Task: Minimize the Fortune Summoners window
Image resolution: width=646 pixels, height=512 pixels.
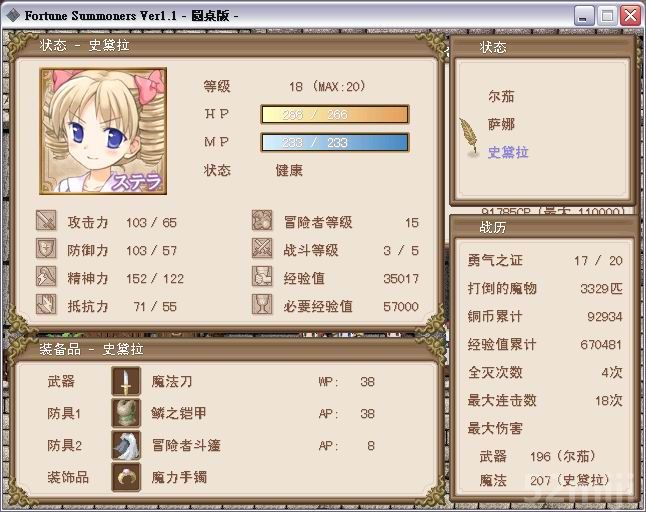Action: click(584, 16)
